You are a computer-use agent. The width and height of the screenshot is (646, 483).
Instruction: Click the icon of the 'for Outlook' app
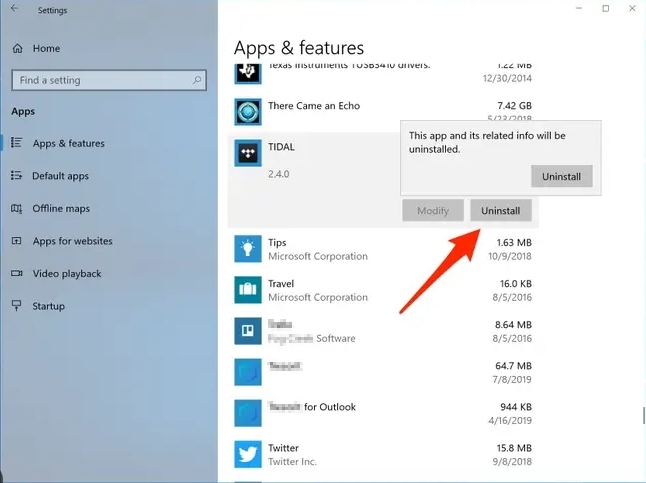[248, 413]
